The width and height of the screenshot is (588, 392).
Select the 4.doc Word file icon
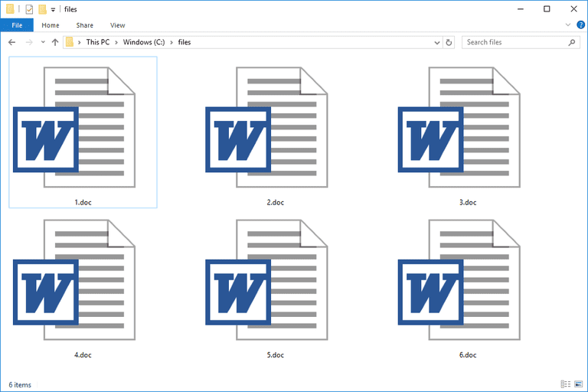[x=74, y=280]
